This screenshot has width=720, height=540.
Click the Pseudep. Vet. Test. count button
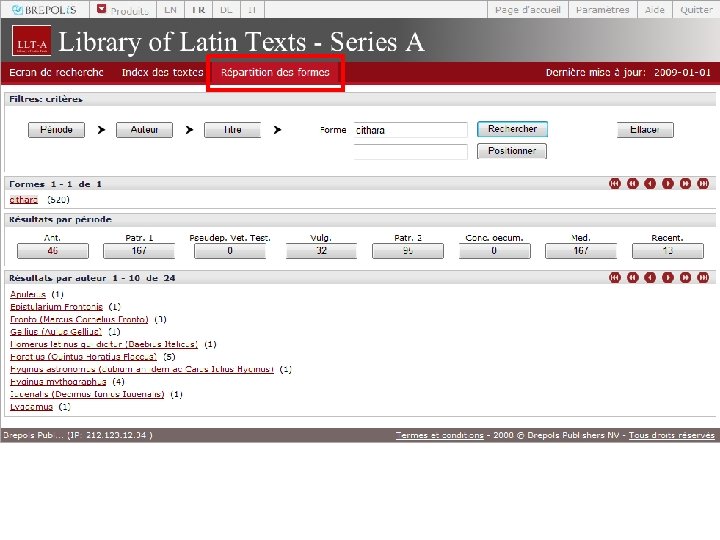[230, 251]
